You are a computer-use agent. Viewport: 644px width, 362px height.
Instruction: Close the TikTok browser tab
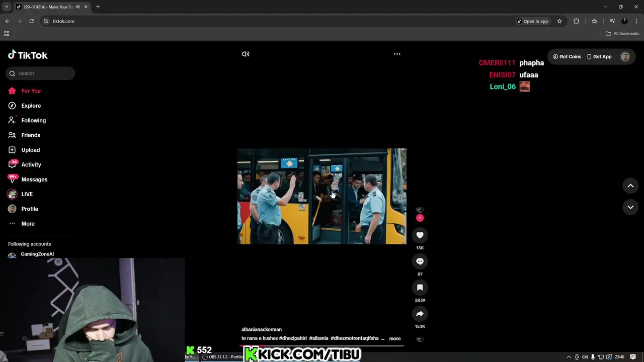[86, 7]
